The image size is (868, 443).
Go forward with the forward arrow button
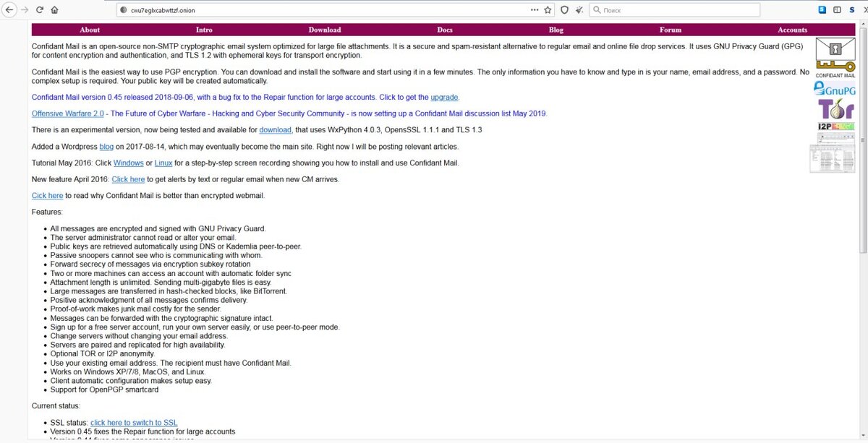[x=25, y=10]
